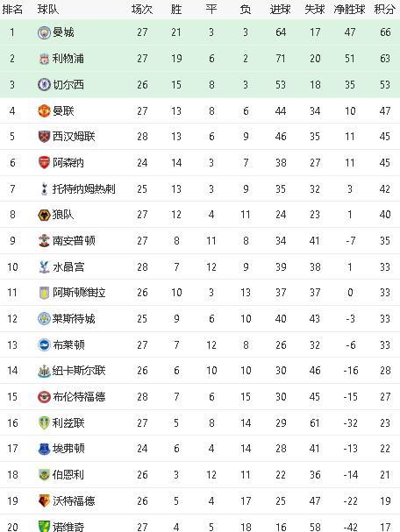Click the 进球 column header

(x=280, y=9)
